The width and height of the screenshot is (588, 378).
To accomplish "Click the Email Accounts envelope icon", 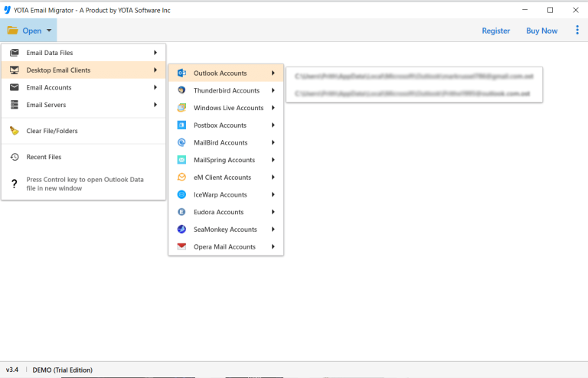I will click(15, 87).
